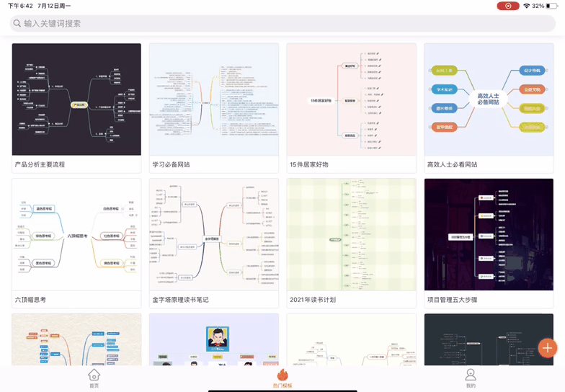The width and height of the screenshot is (565, 392).
Task: Click the 产品分析主要流程 title text
Action: click(x=40, y=164)
